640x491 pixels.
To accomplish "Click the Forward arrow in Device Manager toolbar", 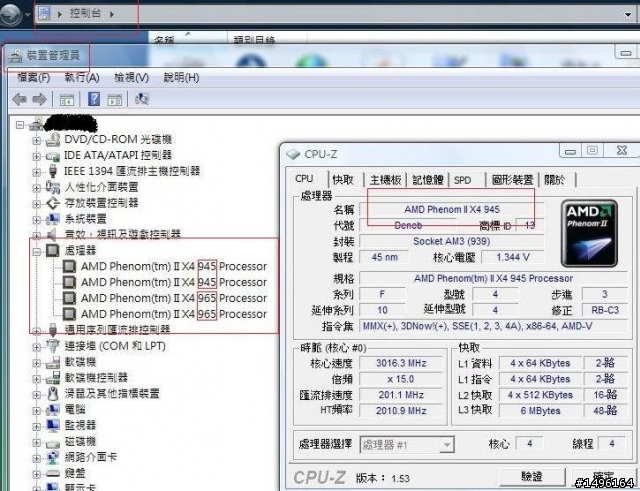I will point(40,99).
